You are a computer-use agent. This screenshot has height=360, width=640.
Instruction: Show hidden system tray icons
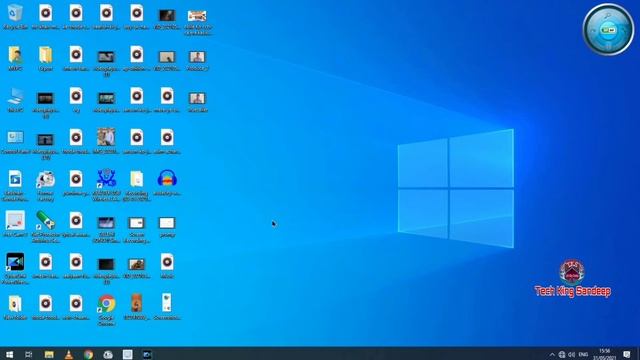click(552, 354)
